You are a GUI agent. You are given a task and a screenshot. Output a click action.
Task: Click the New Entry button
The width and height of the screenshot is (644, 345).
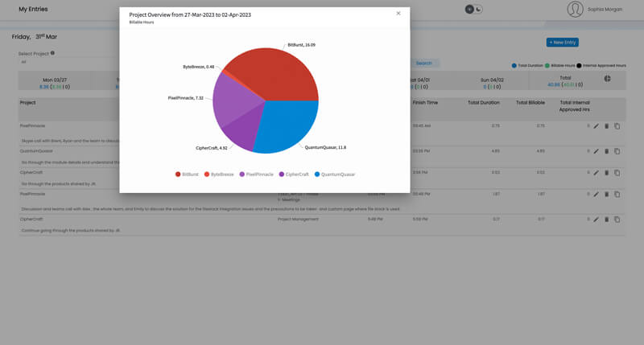[x=562, y=42]
